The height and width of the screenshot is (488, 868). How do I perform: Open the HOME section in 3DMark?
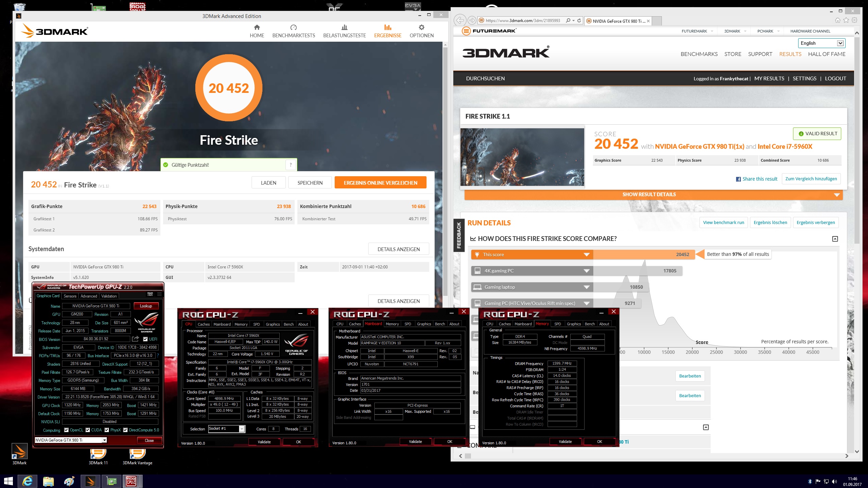coord(257,31)
